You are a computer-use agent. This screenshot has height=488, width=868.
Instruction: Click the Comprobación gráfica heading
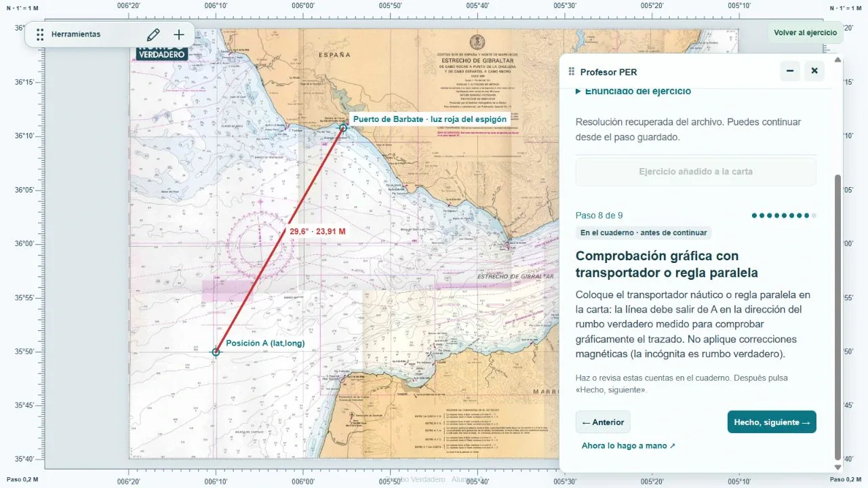click(667, 264)
